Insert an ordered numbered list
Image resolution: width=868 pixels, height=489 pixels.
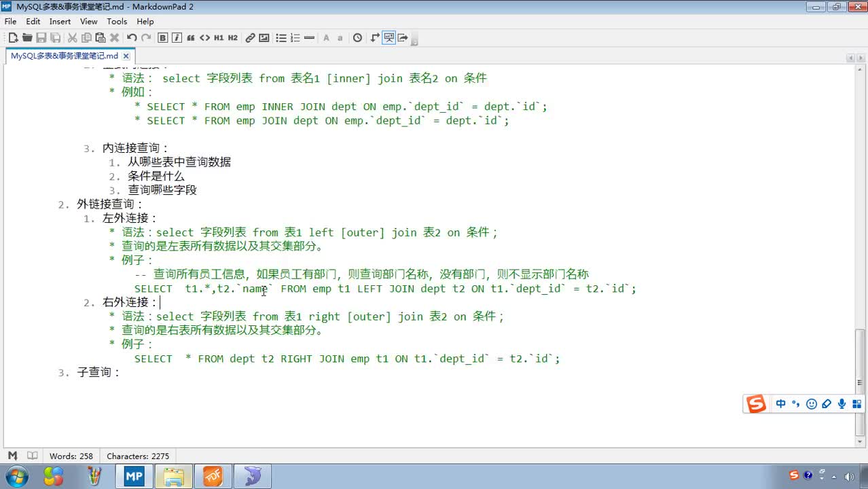[x=295, y=38]
